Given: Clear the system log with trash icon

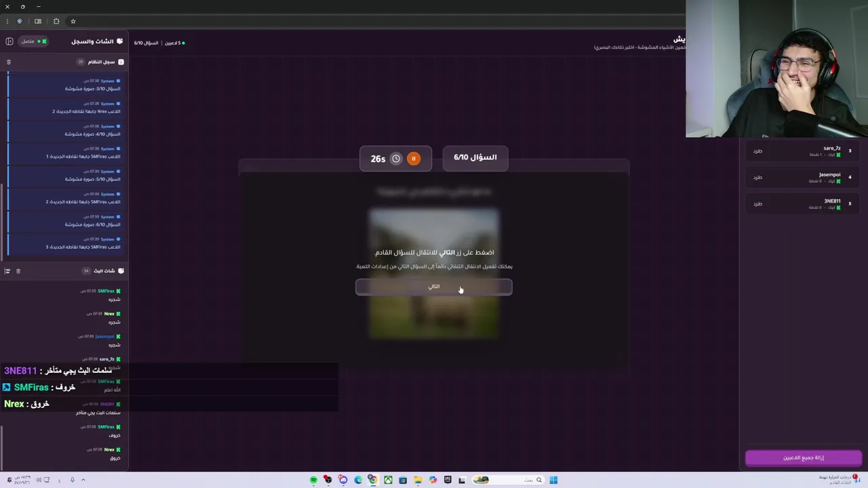Looking at the screenshot, I should click(x=9, y=62).
